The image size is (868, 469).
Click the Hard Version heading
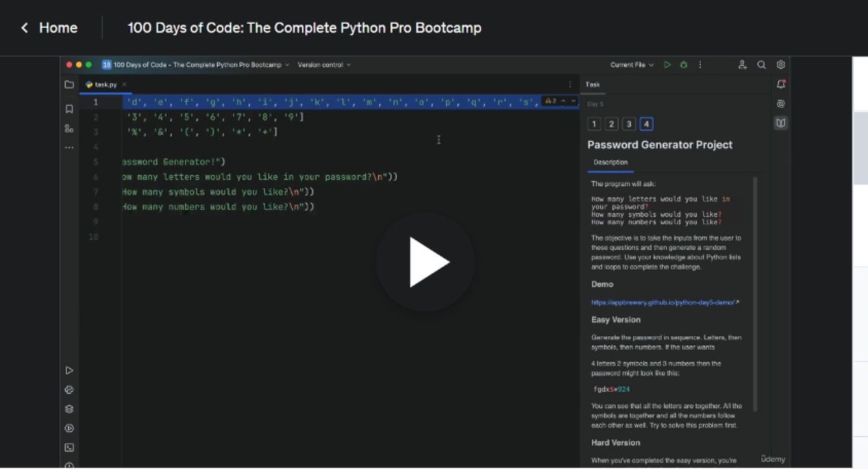click(x=615, y=443)
